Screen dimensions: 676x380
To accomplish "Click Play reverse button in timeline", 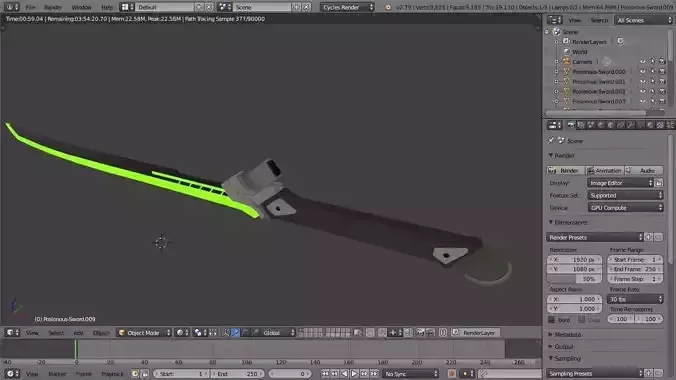I will coord(344,374).
